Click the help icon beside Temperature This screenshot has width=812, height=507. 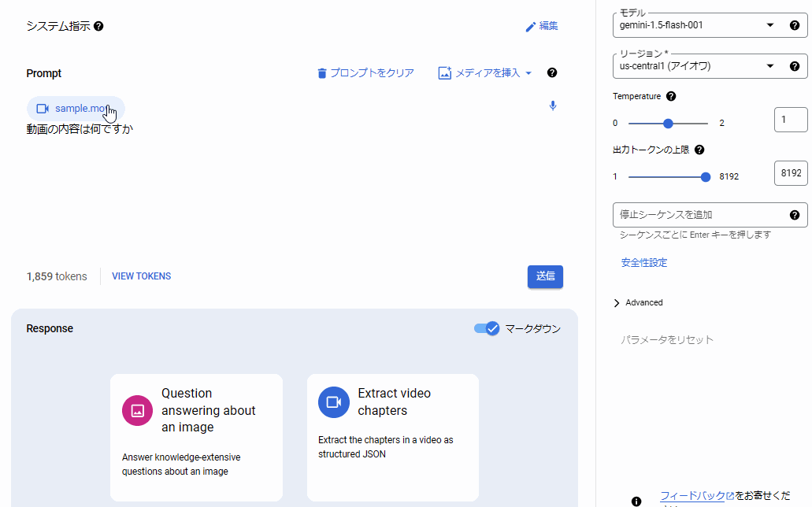coord(671,97)
